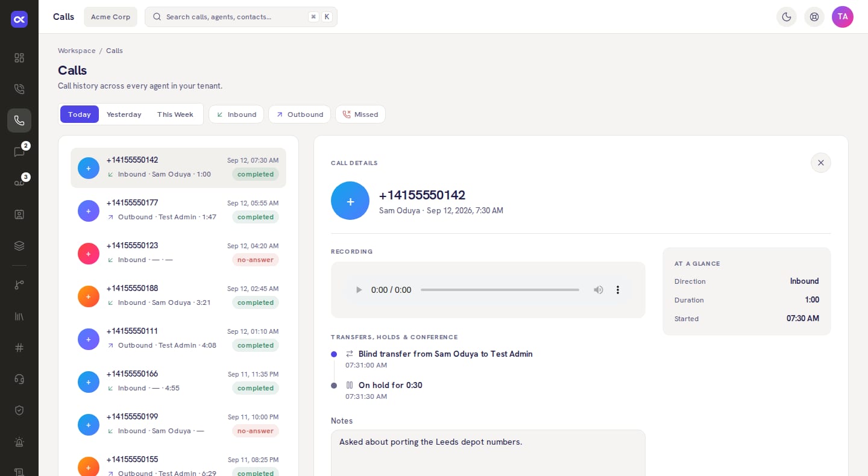This screenshot has width=868, height=476.
Task: Select the Calls phone icon in sidebar
Action: (x=19, y=121)
